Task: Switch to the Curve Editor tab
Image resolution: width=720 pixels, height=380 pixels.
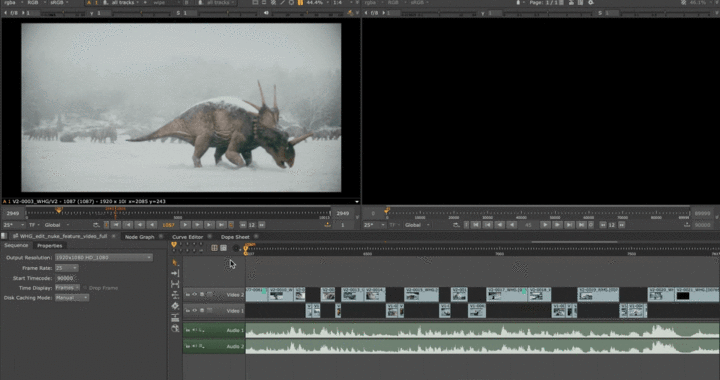Action: click(187, 237)
